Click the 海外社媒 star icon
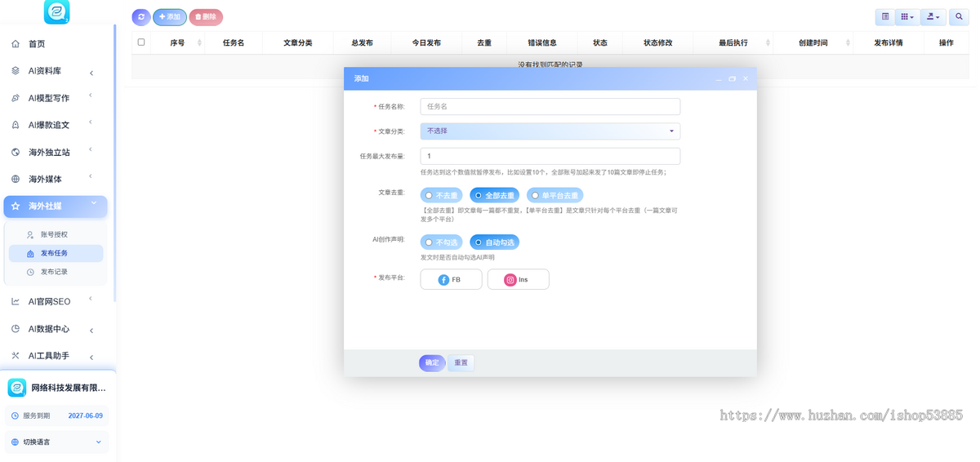 point(16,206)
